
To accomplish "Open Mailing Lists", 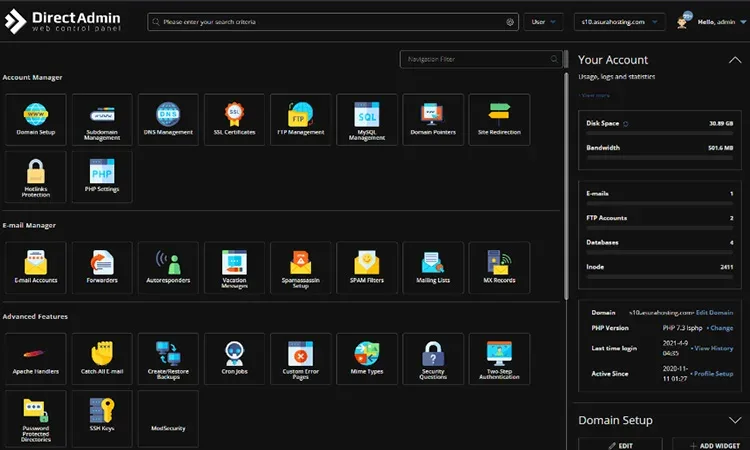I will (x=433, y=267).
